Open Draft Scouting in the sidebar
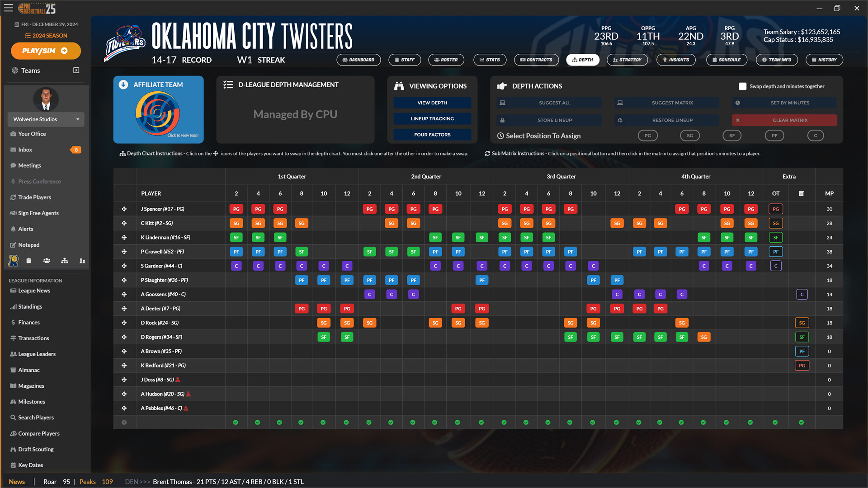Image resolution: width=868 pixels, height=488 pixels. tap(35, 449)
